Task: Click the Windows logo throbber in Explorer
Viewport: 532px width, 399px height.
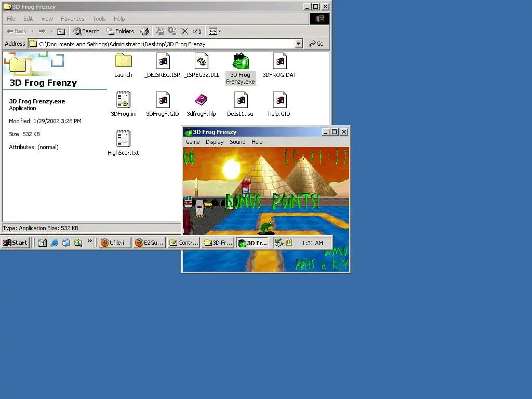Action: 320,19
